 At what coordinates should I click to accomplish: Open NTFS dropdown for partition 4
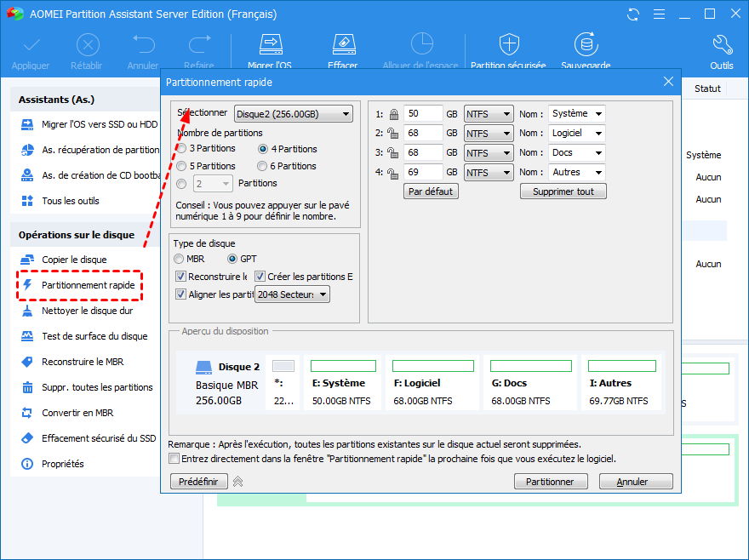pyautogui.click(x=489, y=173)
